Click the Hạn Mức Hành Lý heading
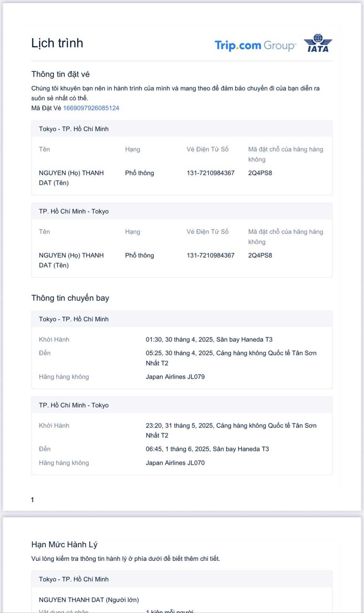Viewport: 364px width, 613px height. tap(64, 545)
